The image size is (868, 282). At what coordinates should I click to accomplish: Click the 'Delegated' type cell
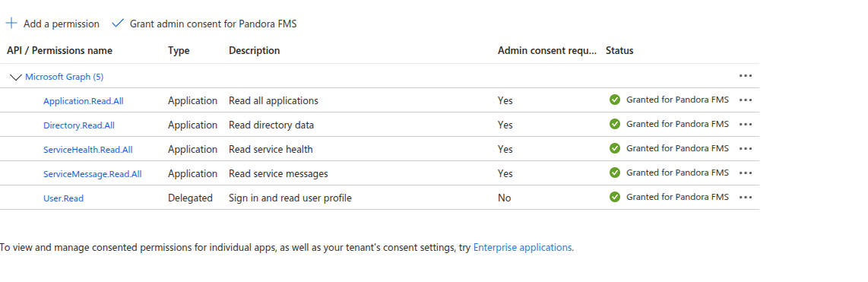191,198
